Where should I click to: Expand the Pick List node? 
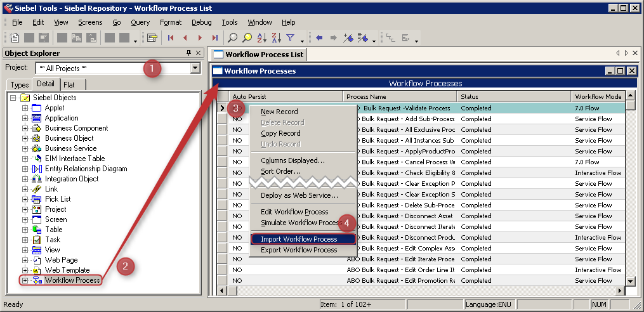click(25, 199)
